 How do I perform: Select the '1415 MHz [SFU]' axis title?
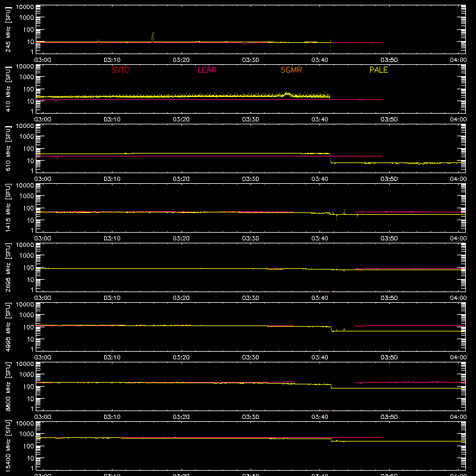tap(8, 208)
